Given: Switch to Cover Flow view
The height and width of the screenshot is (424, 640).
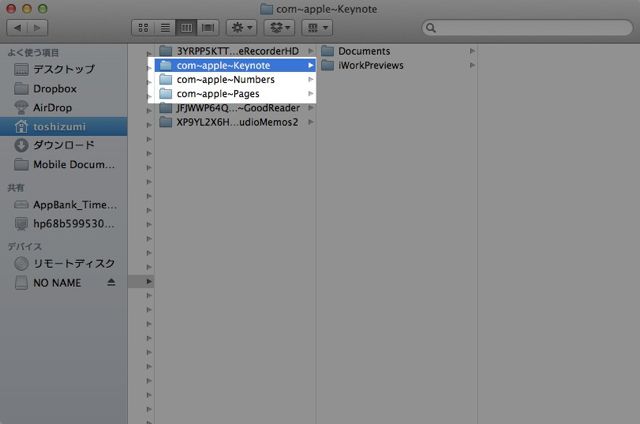Looking at the screenshot, I should (208, 28).
